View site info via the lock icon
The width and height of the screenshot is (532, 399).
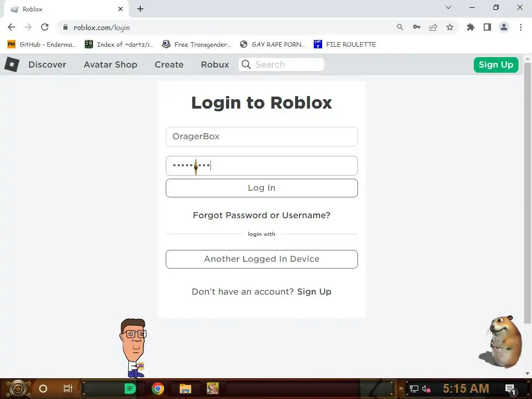65,27
